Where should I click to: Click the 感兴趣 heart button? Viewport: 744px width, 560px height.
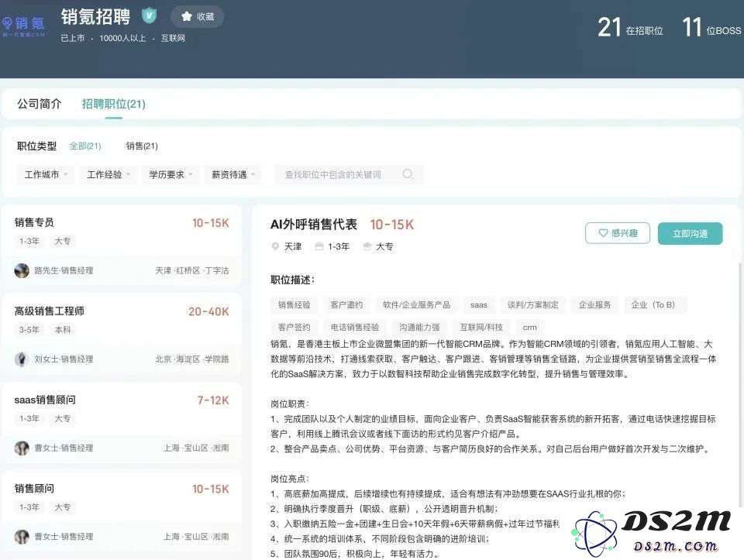coord(618,233)
